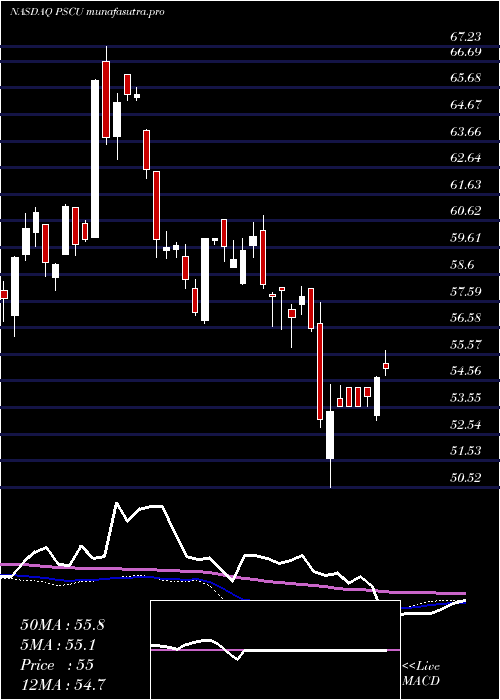Click the '50MA : 55.8' indicator text
This screenshot has height=700, width=500.
click(x=62, y=625)
